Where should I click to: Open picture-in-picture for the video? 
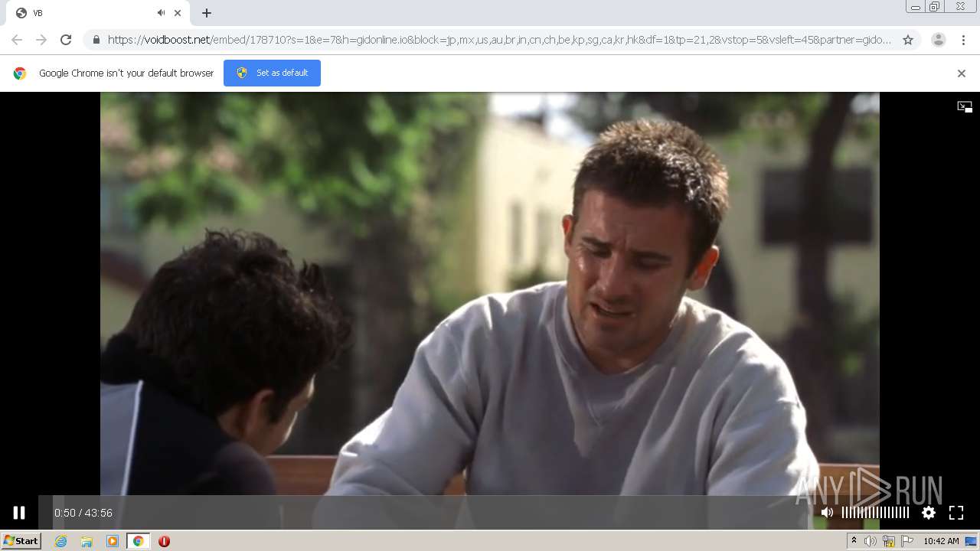pyautogui.click(x=965, y=107)
